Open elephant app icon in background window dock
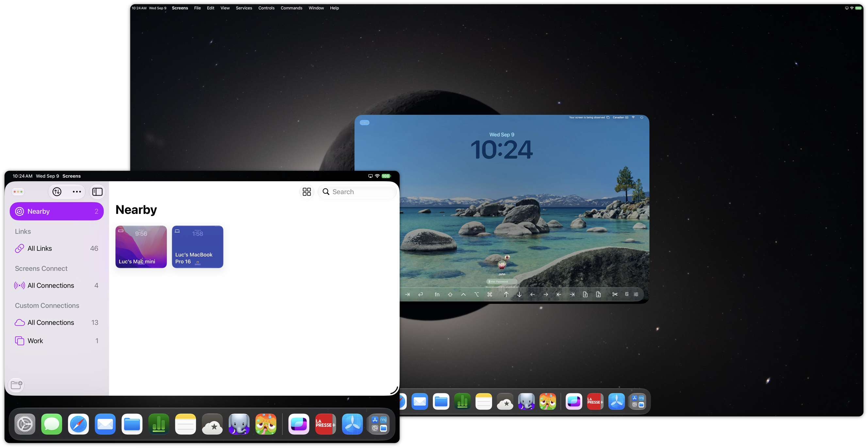The height and width of the screenshot is (448, 868). [x=526, y=402]
